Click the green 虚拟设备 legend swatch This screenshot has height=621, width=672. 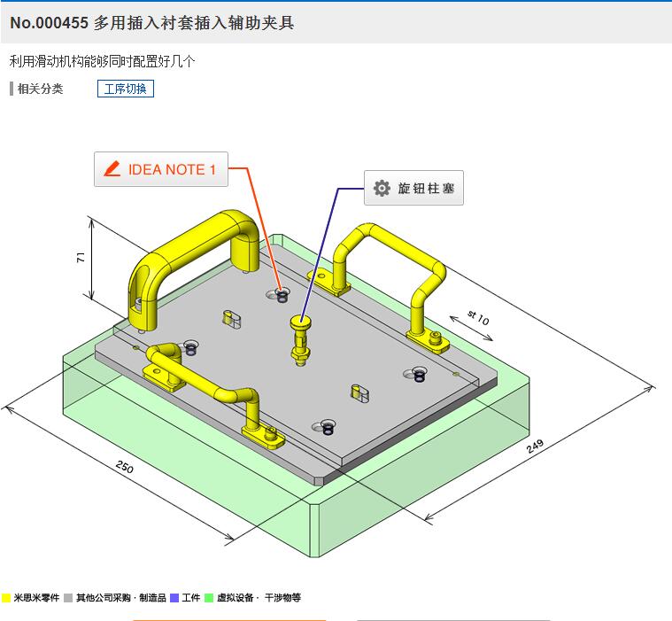pos(209,597)
